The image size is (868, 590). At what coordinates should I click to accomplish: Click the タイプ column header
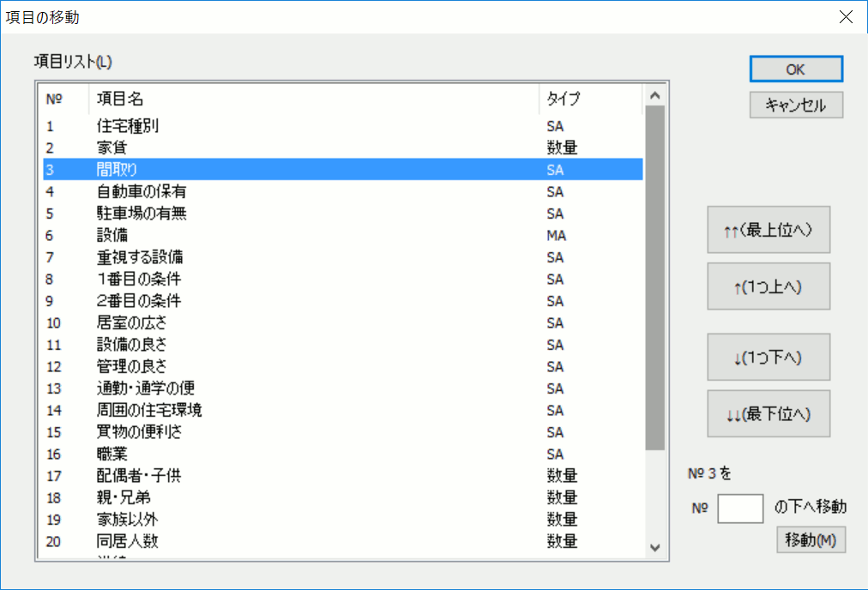point(591,99)
